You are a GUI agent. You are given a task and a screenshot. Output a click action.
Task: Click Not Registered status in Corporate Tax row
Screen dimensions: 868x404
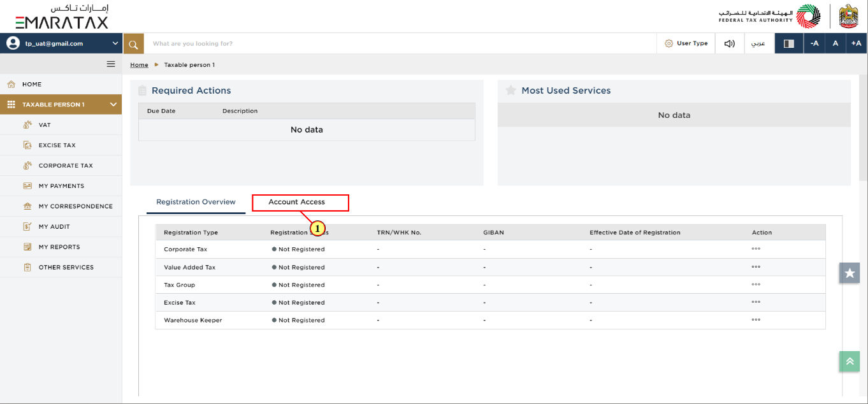coord(298,249)
